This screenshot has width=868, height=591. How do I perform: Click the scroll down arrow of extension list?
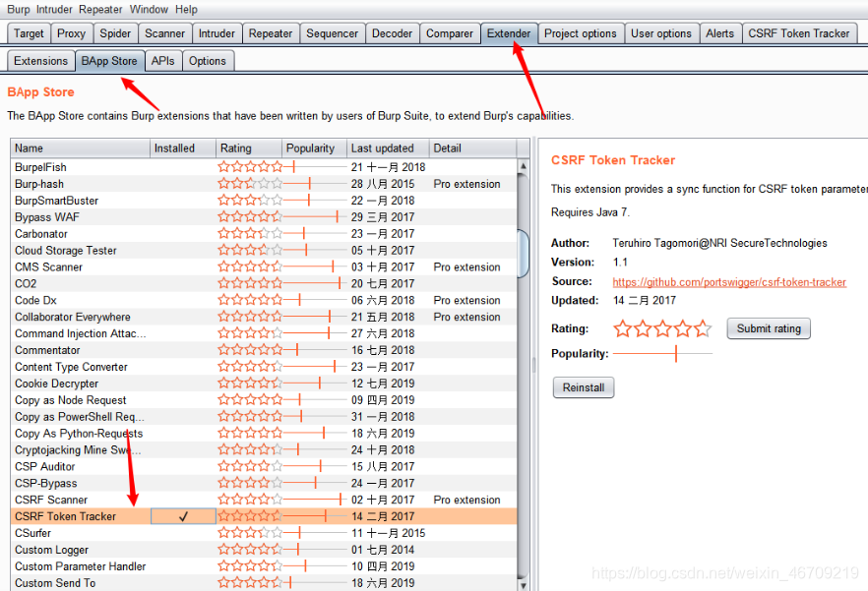[524, 584]
